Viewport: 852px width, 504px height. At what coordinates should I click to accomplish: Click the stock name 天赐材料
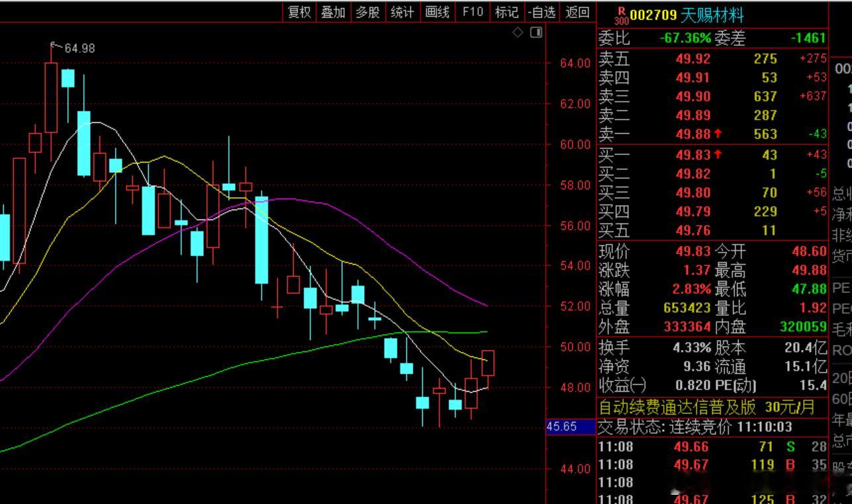[712, 15]
